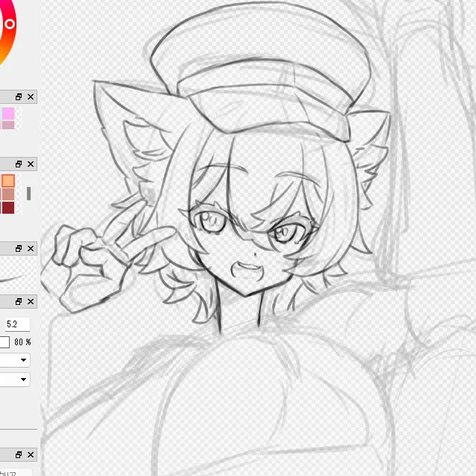Select the highlighted light orange swatch

(x=8, y=181)
